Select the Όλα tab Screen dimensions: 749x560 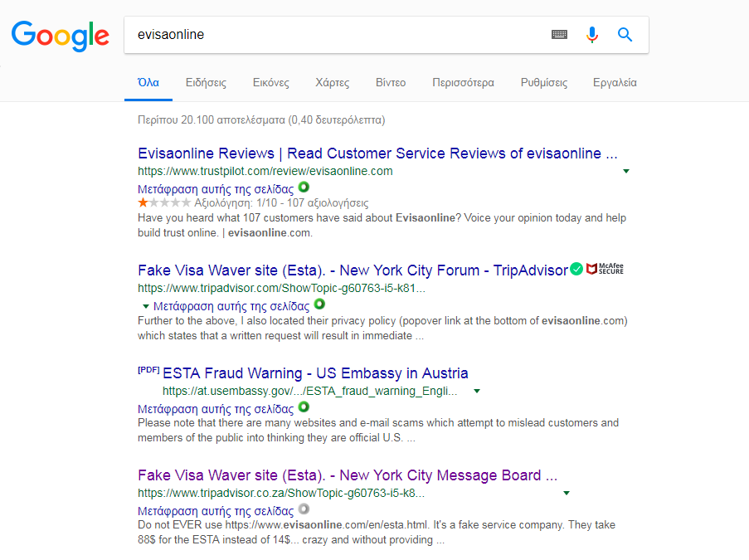click(x=148, y=83)
